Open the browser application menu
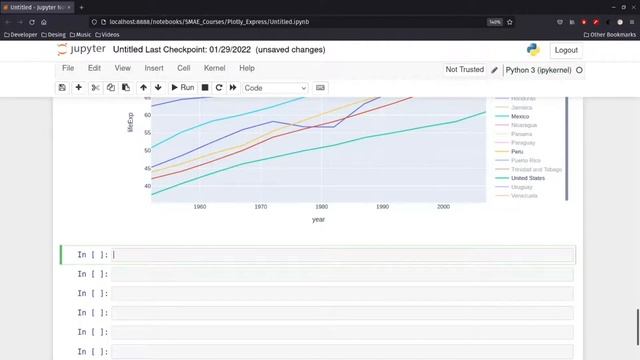This screenshot has width=640, height=360. pos(632,22)
